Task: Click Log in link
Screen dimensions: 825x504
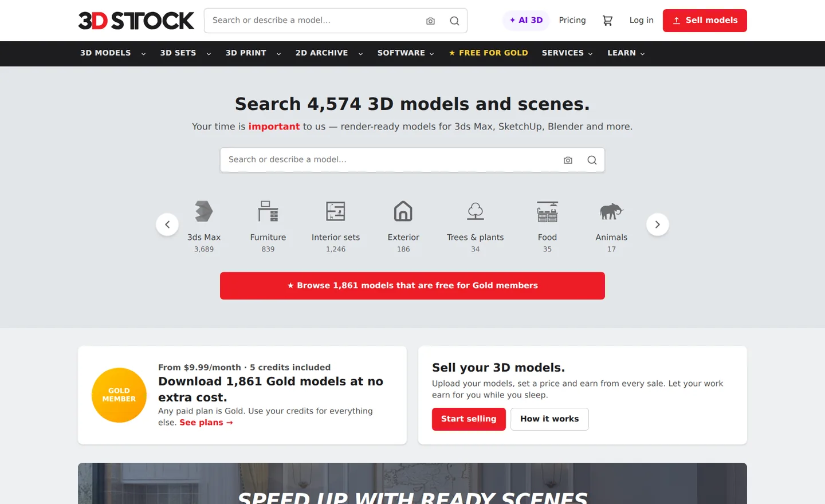Action: pos(641,21)
